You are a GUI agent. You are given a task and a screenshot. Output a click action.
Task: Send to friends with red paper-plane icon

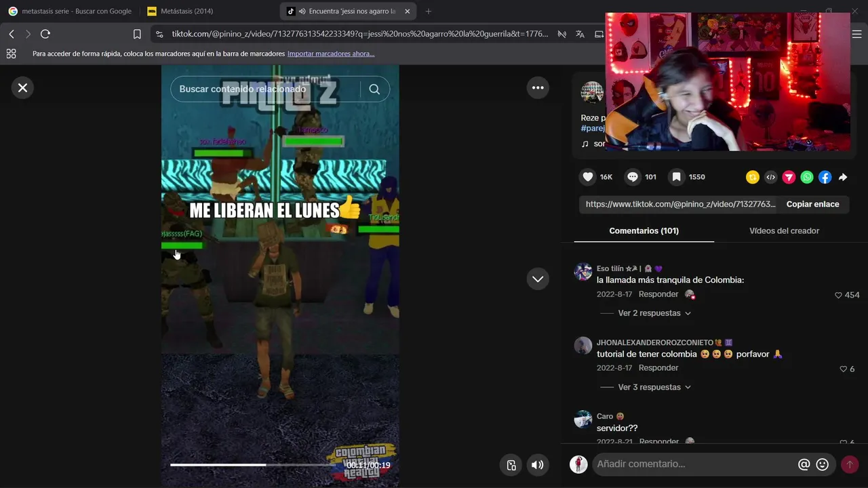(x=789, y=177)
